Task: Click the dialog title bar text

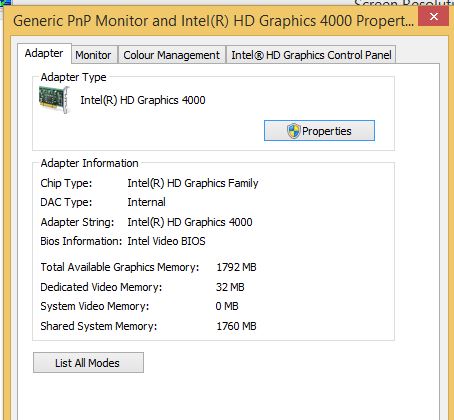Action: (x=213, y=21)
